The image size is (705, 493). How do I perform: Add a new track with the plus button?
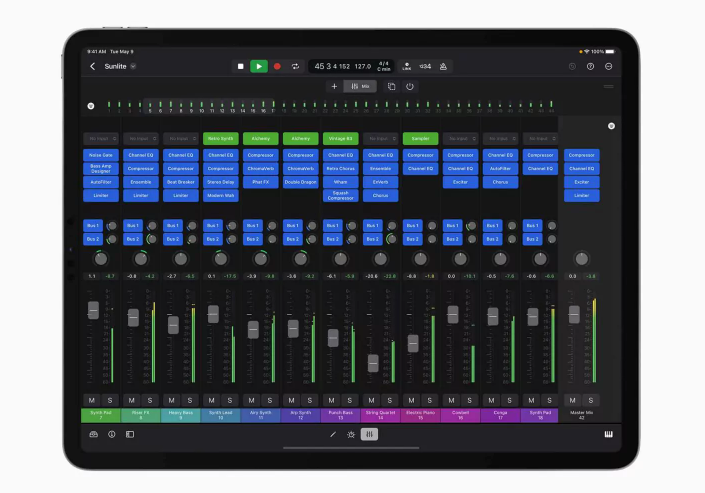334,86
